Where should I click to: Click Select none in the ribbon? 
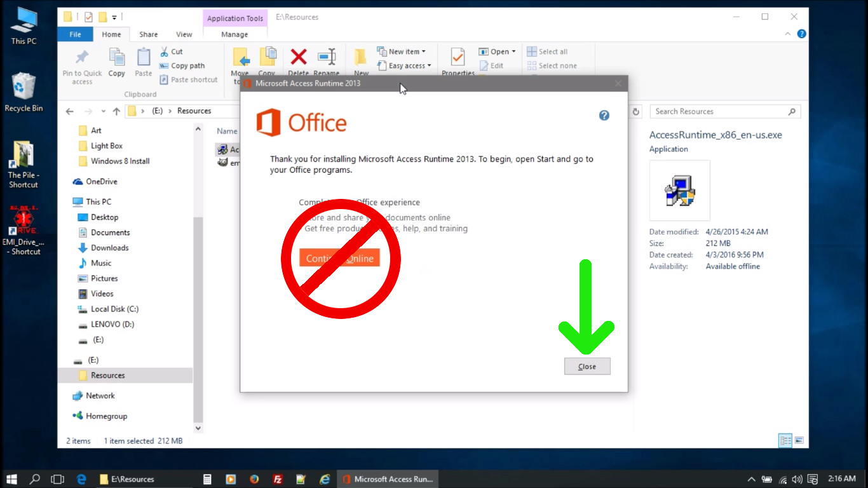click(x=552, y=65)
